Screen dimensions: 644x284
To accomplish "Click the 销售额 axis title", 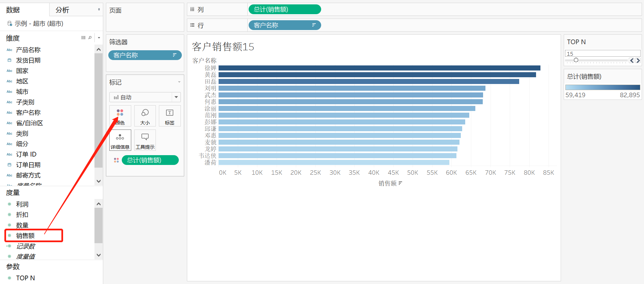I will [388, 183].
